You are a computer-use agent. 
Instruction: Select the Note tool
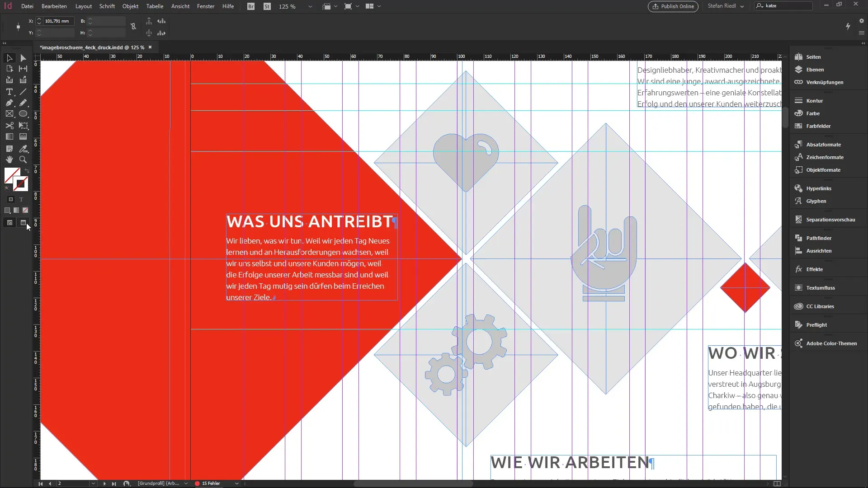tap(9, 149)
